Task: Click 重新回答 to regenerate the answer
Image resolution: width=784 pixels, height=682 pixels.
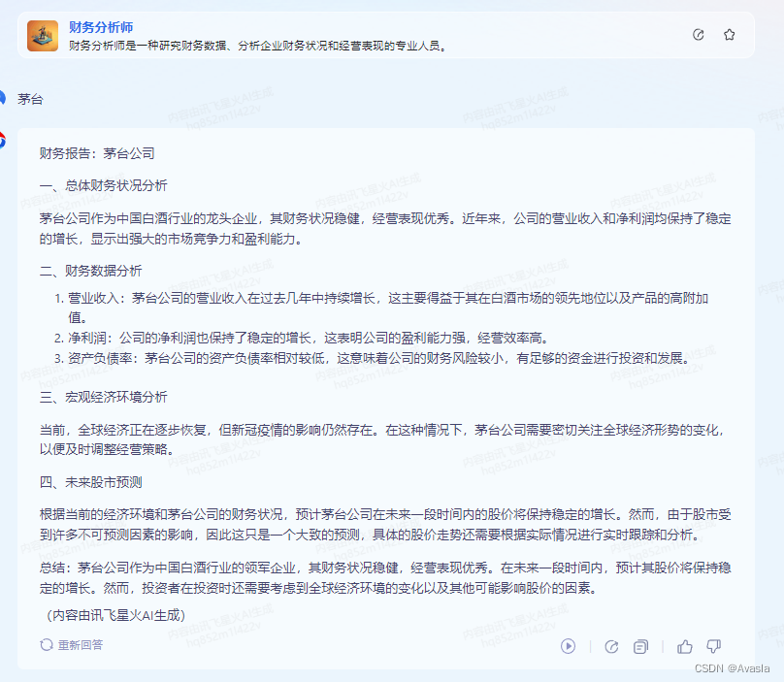Action: pos(72,645)
